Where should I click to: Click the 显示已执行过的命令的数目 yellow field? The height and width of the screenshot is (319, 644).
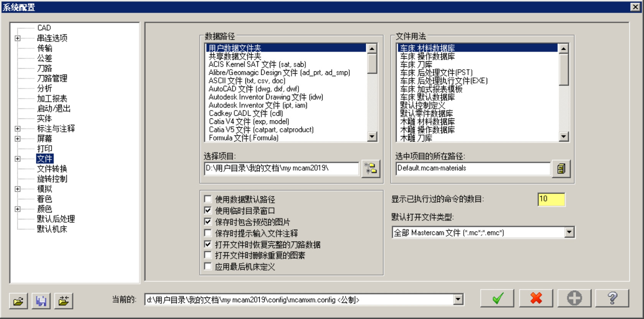pos(551,199)
